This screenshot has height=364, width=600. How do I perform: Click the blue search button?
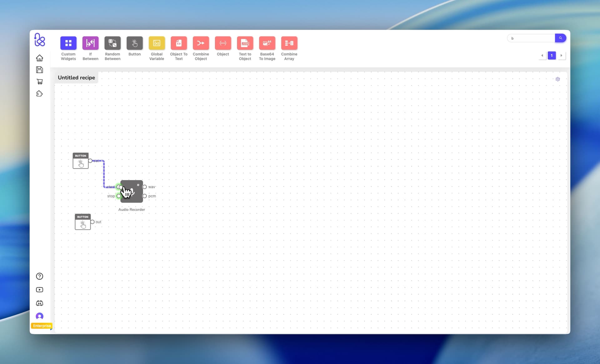[560, 38]
